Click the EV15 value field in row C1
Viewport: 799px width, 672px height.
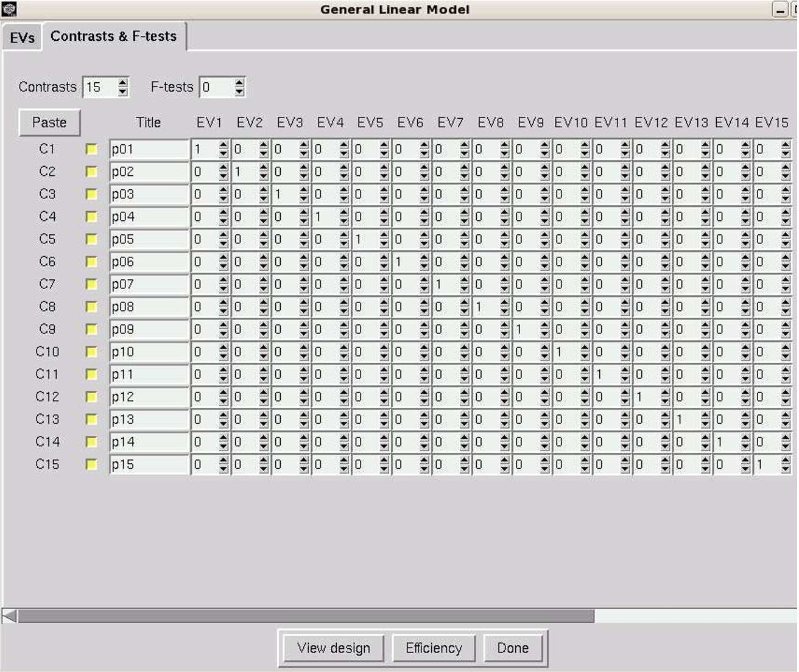pyautogui.click(x=767, y=149)
